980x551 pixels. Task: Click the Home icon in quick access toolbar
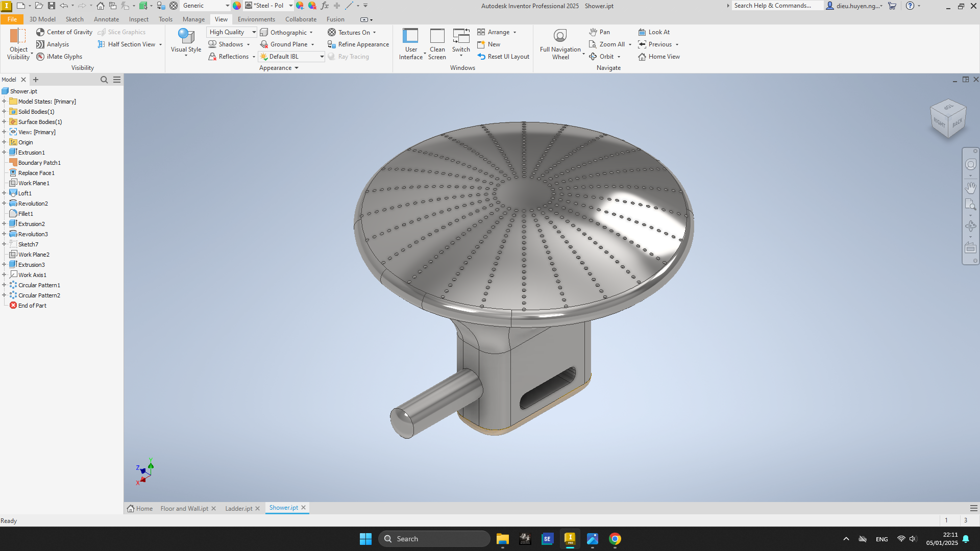point(101,6)
